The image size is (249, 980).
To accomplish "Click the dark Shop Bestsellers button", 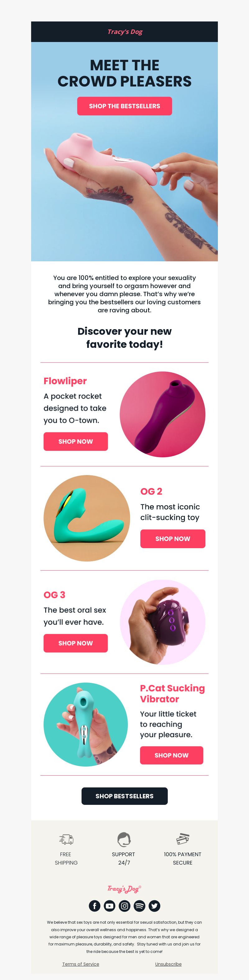I will [125, 796].
